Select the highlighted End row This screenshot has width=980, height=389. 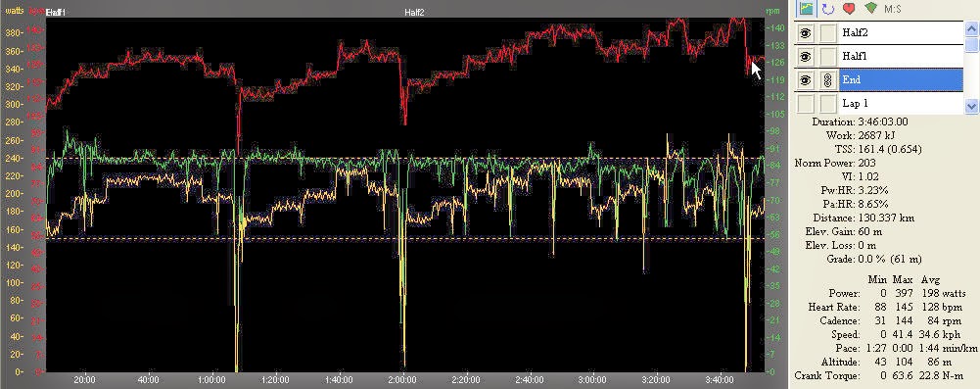[x=901, y=80]
